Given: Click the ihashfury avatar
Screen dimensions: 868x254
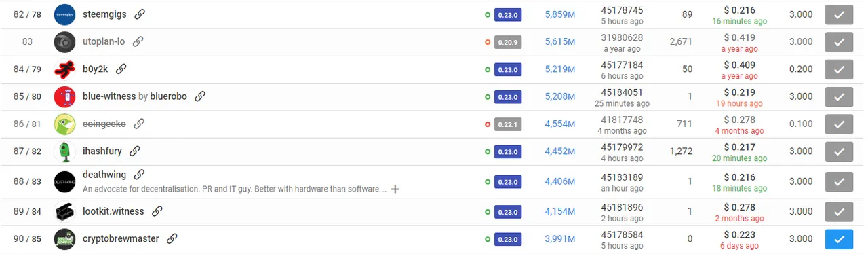Looking at the screenshot, I should (x=64, y=151).
